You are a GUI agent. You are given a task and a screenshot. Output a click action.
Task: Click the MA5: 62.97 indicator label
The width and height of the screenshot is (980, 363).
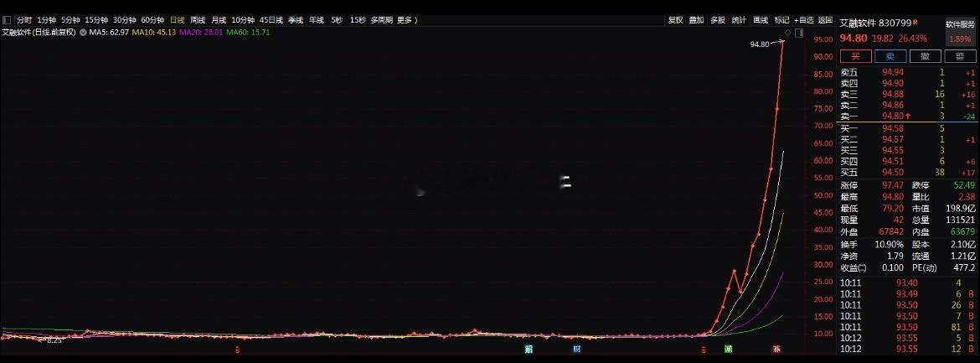point(109,32)
